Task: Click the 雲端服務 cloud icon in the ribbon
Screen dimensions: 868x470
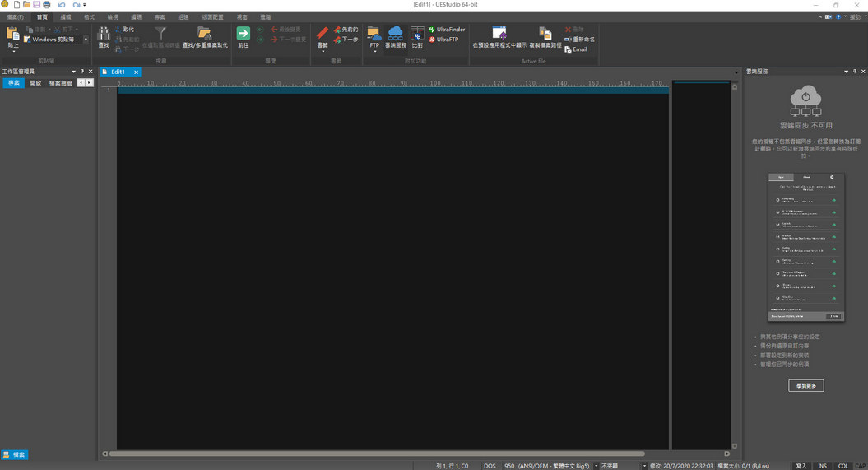Action: pos(396,36)
